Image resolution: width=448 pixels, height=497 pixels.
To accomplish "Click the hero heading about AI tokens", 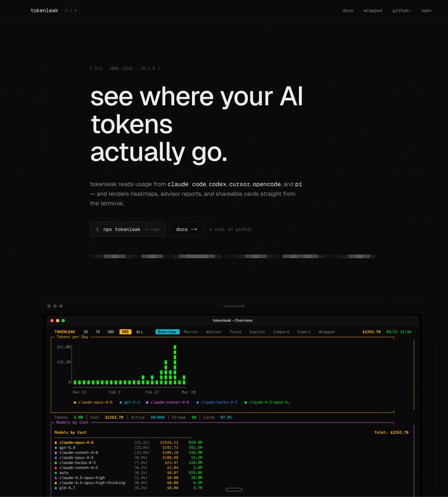I will click(x=197, y=124).
